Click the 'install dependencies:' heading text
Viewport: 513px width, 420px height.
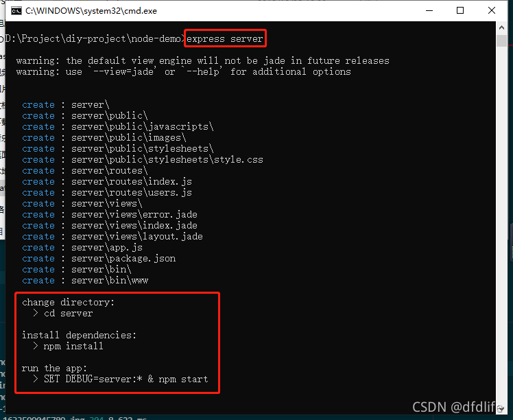coord(79,336)
